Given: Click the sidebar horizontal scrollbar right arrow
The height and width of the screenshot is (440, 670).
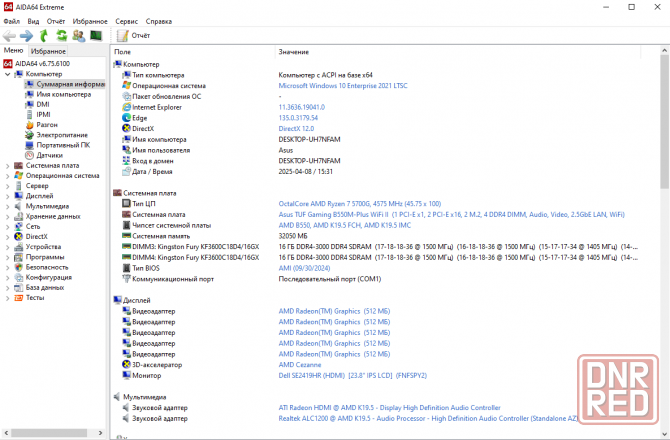Looking at the screenshot, I should (100, 433).
